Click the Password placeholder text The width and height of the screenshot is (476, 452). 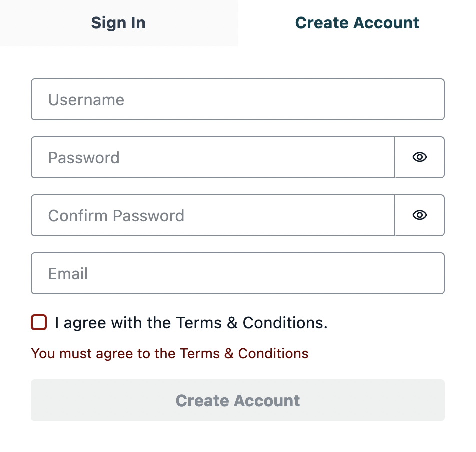click(x=84, y=158)
